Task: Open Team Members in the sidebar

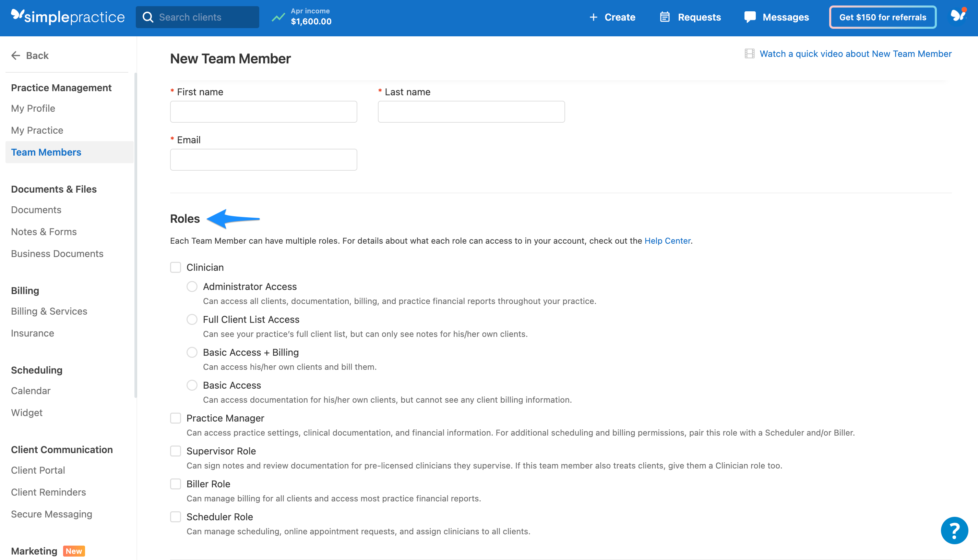Action: (x=46, y=152)
